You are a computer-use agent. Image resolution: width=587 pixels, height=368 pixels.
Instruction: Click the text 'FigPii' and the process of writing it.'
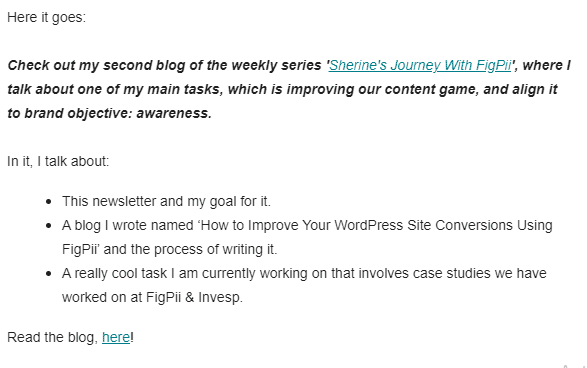(x=170, y=249)
